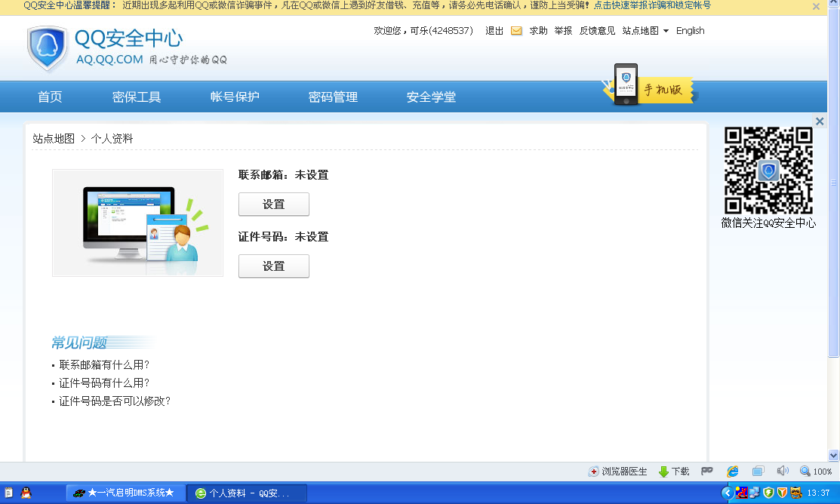Viewport: 840px width, 504px height.
Task: Click AQ.QQ.COM site text in header
Action: tap(109, 60)
